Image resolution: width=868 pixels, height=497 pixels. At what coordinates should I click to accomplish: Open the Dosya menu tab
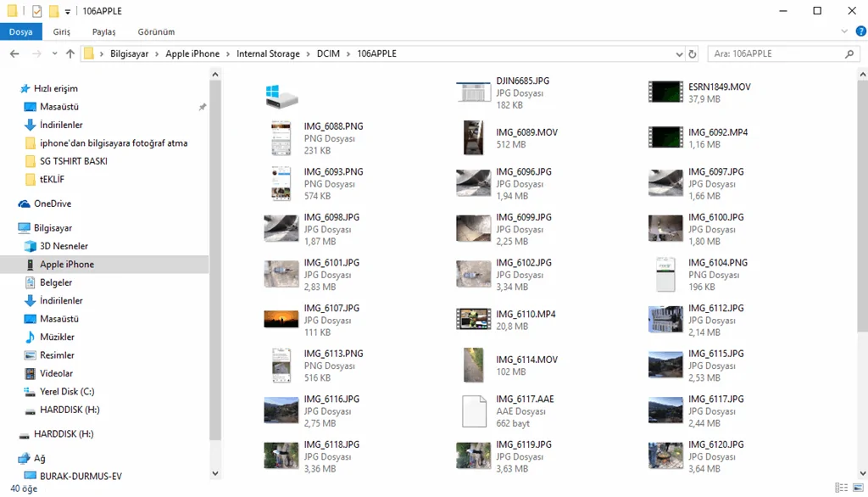coord(21,31)
